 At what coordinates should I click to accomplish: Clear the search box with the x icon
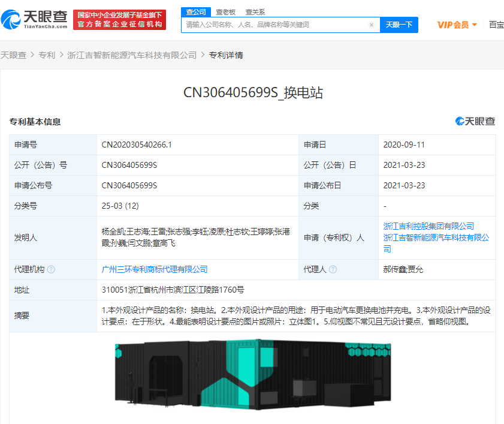tap(372, 25)
